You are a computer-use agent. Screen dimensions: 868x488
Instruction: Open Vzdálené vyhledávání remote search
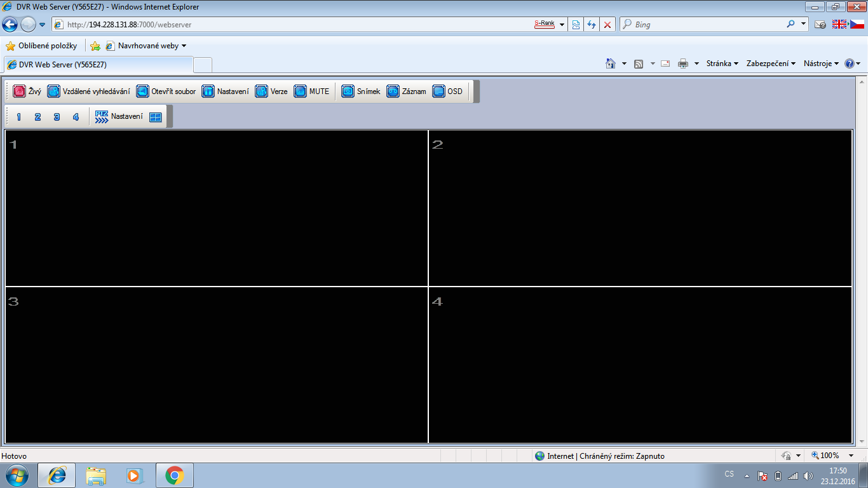tap(89, 91)
